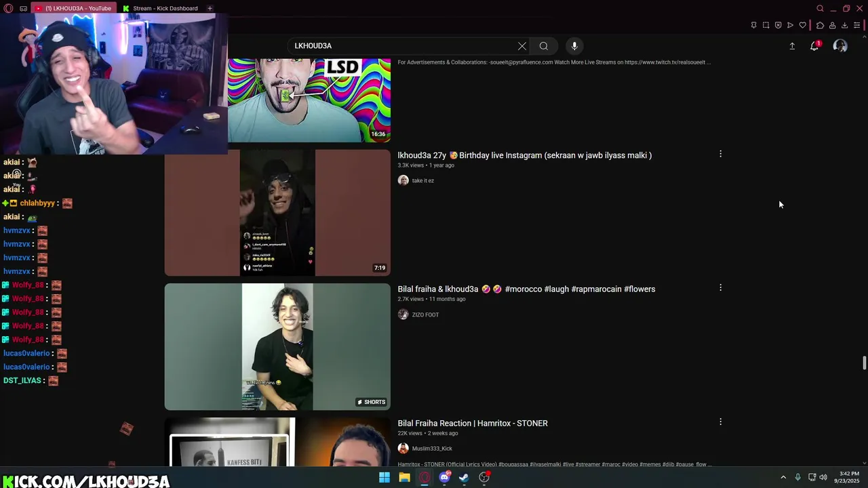Clear the YouTube search text with the X
This screenshot has height=488, width=868.
(522, 46)
